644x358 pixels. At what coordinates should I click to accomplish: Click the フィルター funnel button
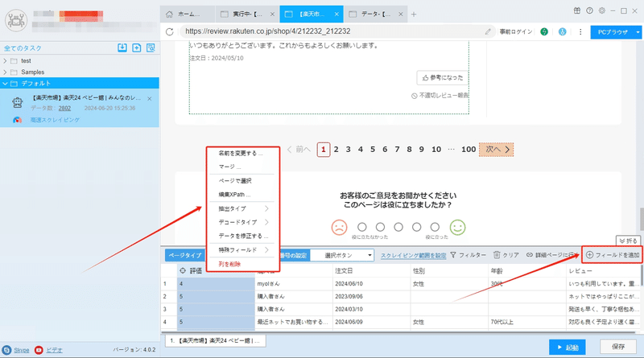coord(469,255)
